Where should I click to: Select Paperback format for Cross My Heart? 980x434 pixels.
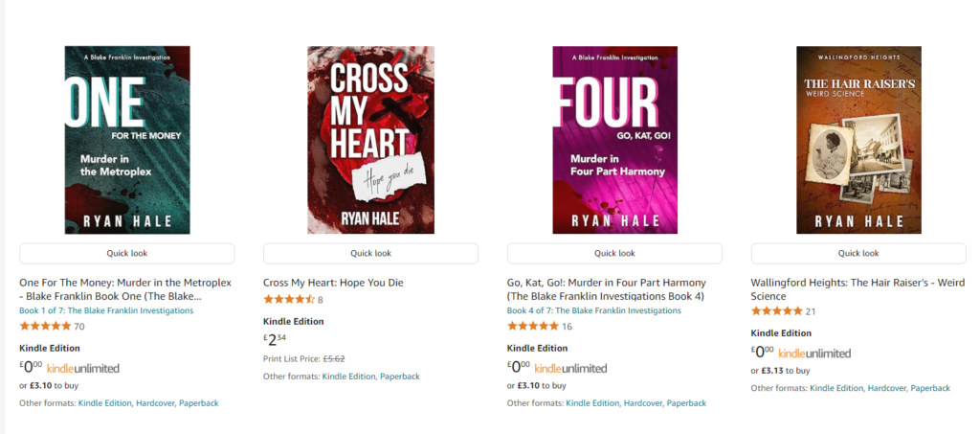pos(400,377)
